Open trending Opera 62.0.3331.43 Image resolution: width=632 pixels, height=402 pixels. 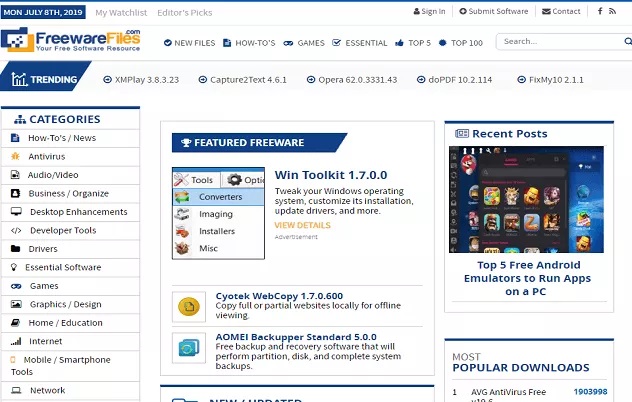(352, 80)
